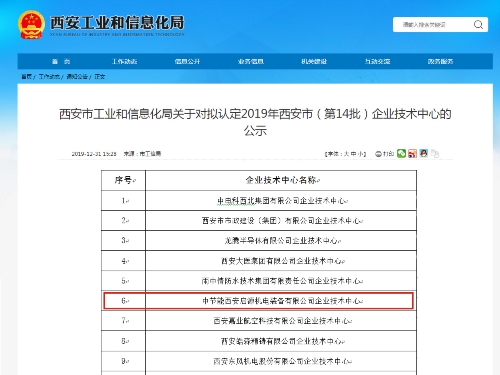Select row 5 防水技术集团 entry
Viewport: 500px width, 375px height.
[259, 281]
